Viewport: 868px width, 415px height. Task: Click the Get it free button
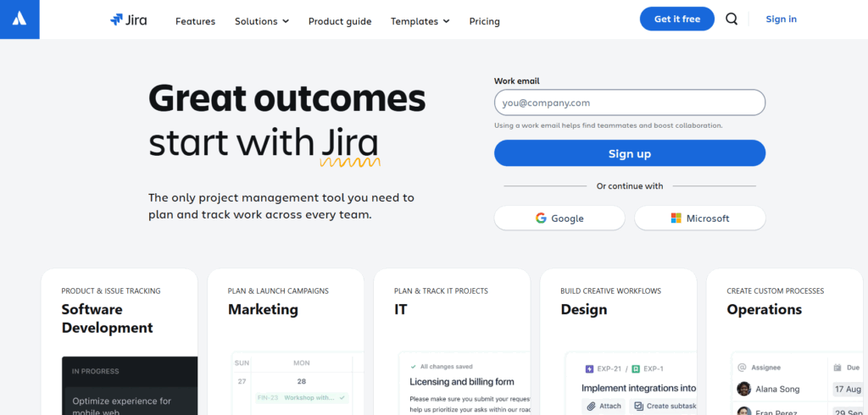676,19
